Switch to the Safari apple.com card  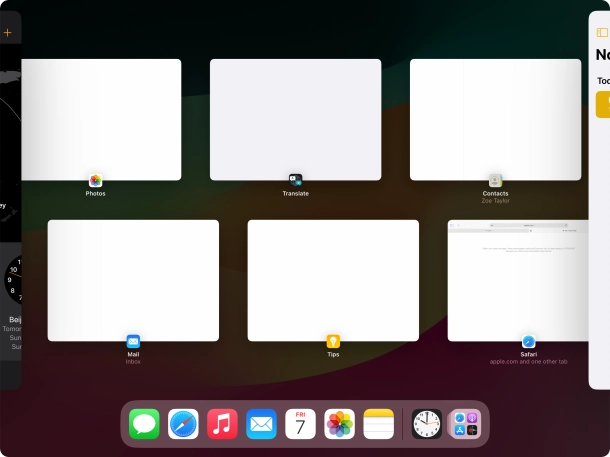pyautogui.click(x=518, y=280)
